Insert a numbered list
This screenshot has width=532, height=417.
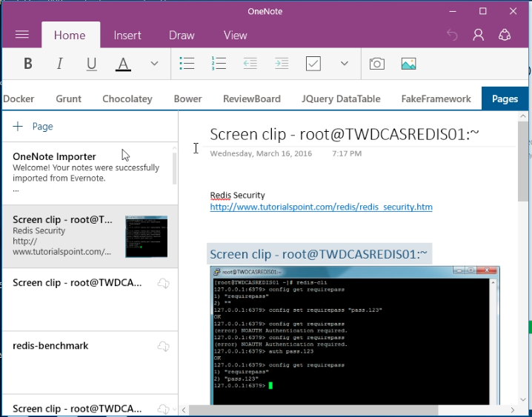[219, 64]
